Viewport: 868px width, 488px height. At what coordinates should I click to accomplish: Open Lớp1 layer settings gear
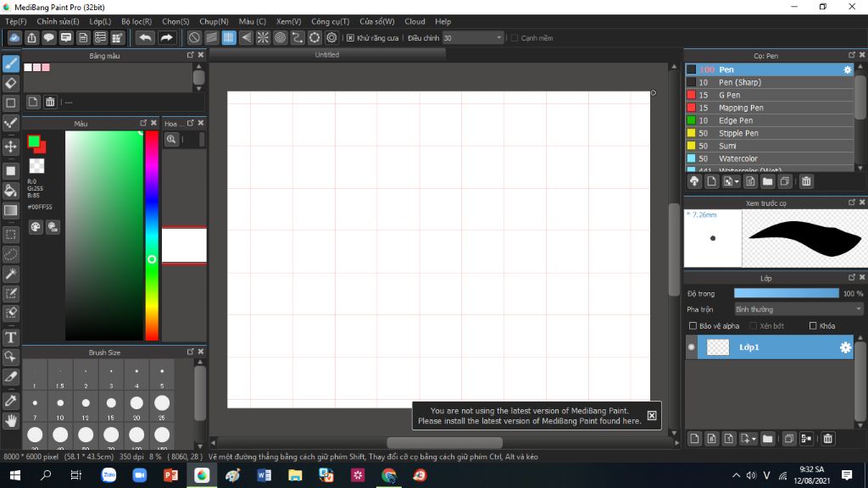click(845, 347)
